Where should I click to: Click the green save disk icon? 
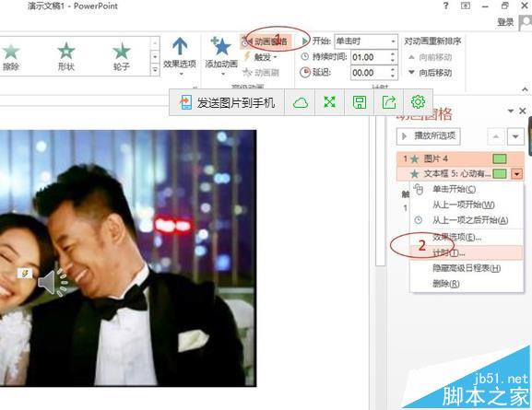point(360,102)
